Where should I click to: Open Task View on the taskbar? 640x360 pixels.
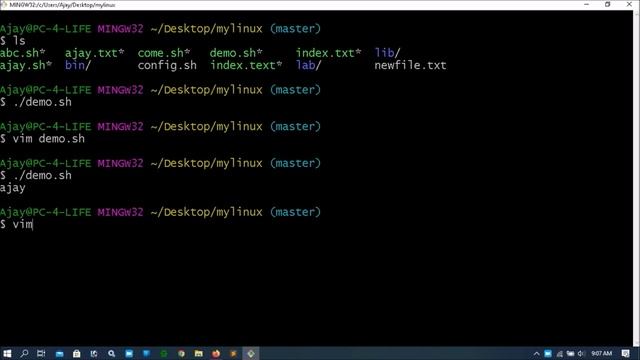click(41, 353)
